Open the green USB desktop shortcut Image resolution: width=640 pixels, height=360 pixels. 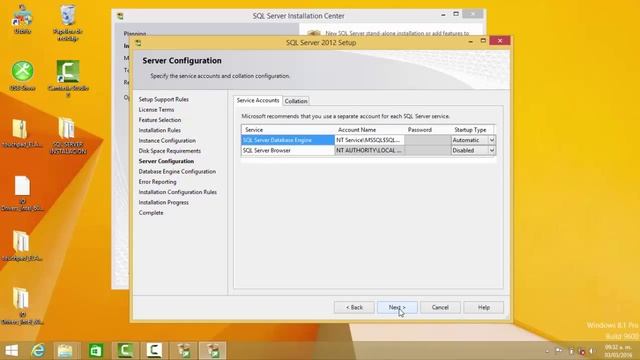pos(22,76)
